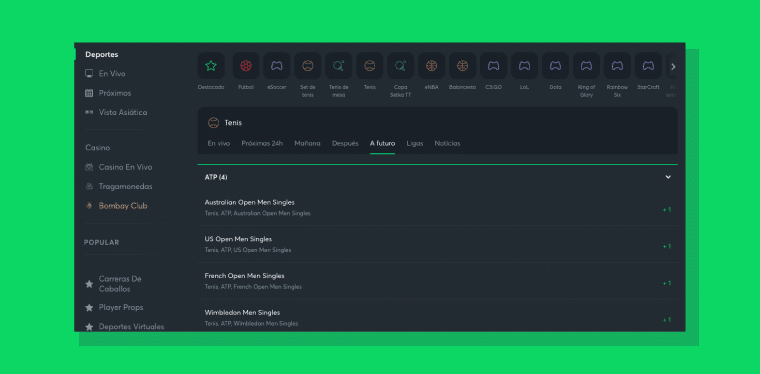Click the En Vivo monitor icon
The width and height of the screenshot is (760, 374).
pos(89,74)
